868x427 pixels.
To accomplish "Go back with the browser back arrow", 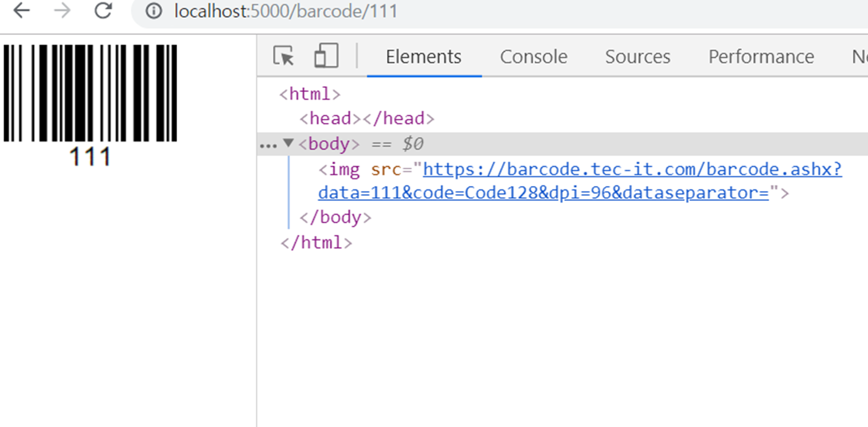I will tap(21, 10).
